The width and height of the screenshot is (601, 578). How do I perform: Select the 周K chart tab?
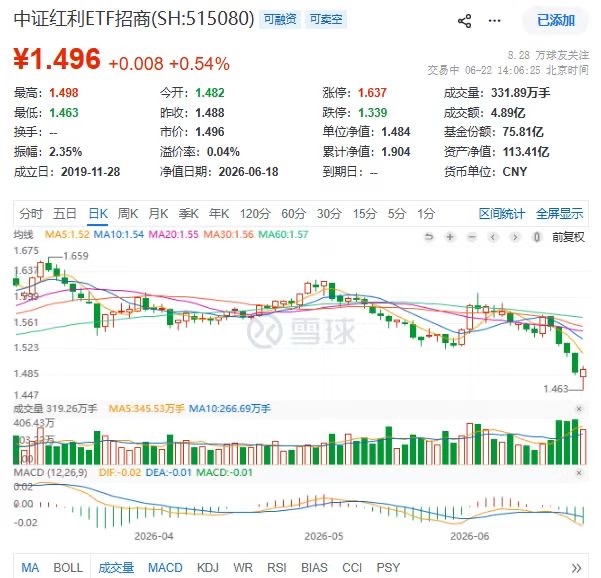coord(128,213)
